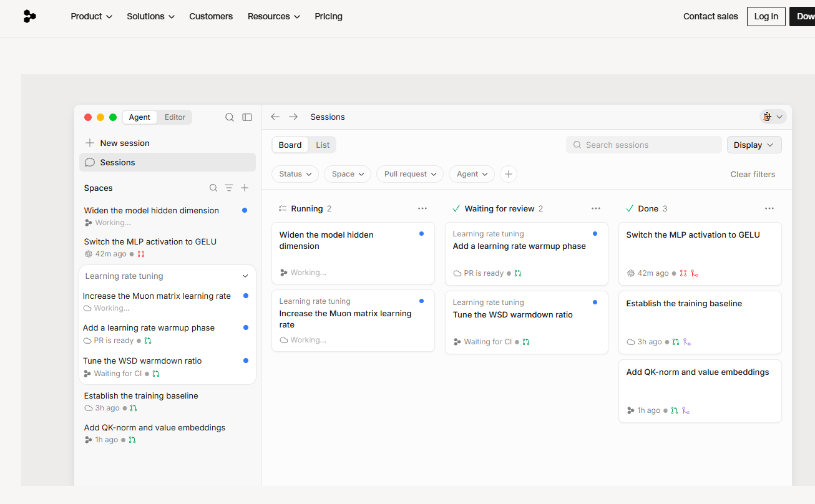Select sidebar item Switch the MLP activation to GELU
The width and height of the screenshot is (815, 504).
click(167, 248)
